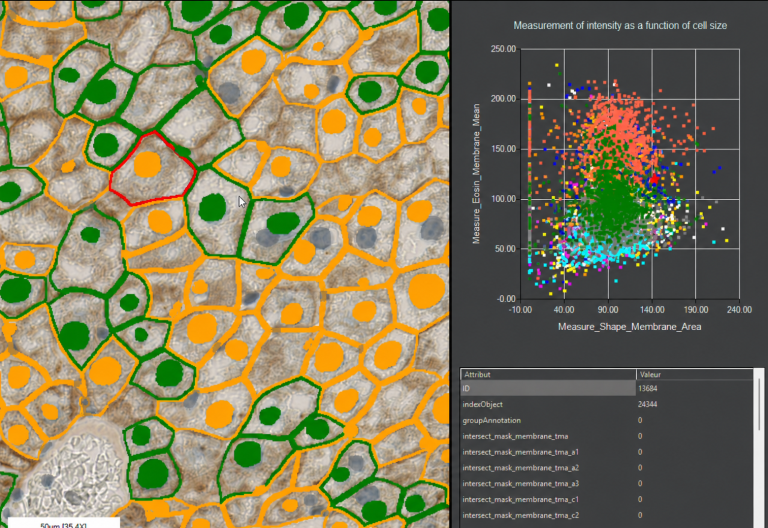Click the 50µm scale bar label
768x528 pixels.
tap(64, 525)
